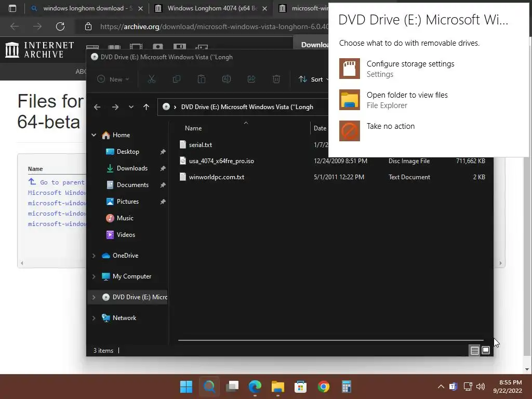Screen dimensions: 532x399
Task: Select OneDrive in navigation pane
Action: tap(120, 256)
